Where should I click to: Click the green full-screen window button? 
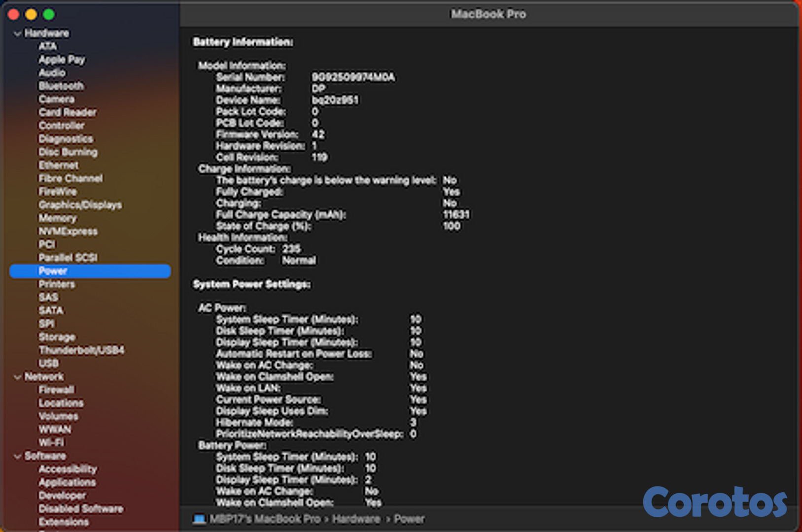[x=49, y=14]
